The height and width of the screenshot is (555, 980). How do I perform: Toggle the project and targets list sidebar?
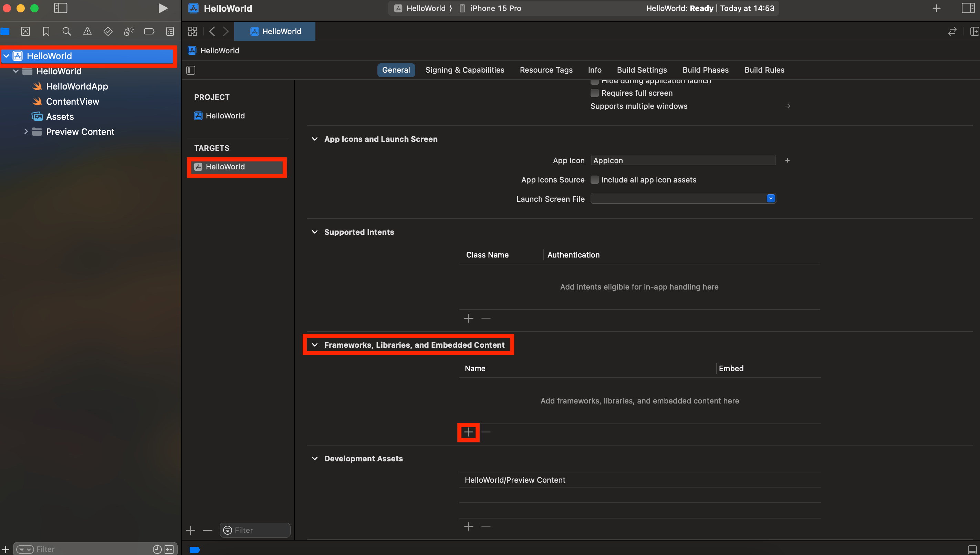(191, 70)
